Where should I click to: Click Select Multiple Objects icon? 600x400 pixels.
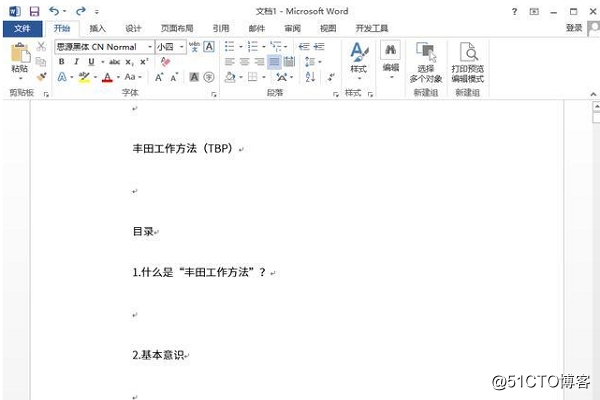(x=426, y=62)
